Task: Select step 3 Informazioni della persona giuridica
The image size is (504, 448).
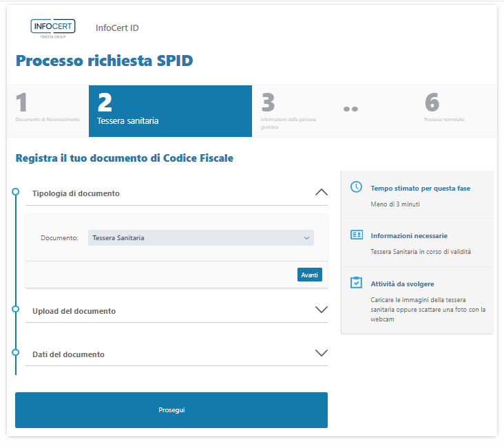Action: [293, 110]
